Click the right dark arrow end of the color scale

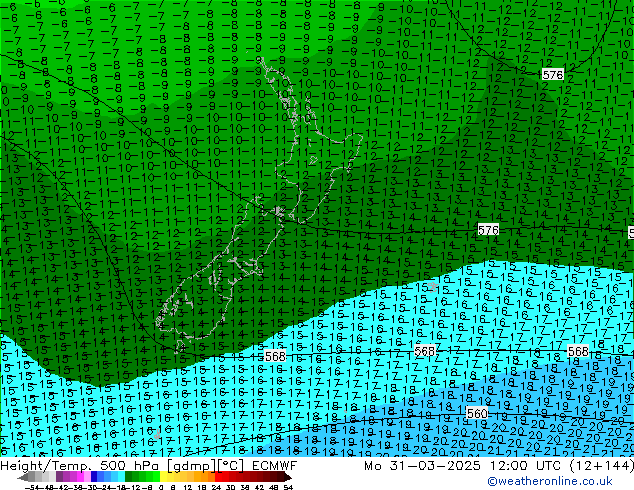pyautogui.click(x=287, y=477)
